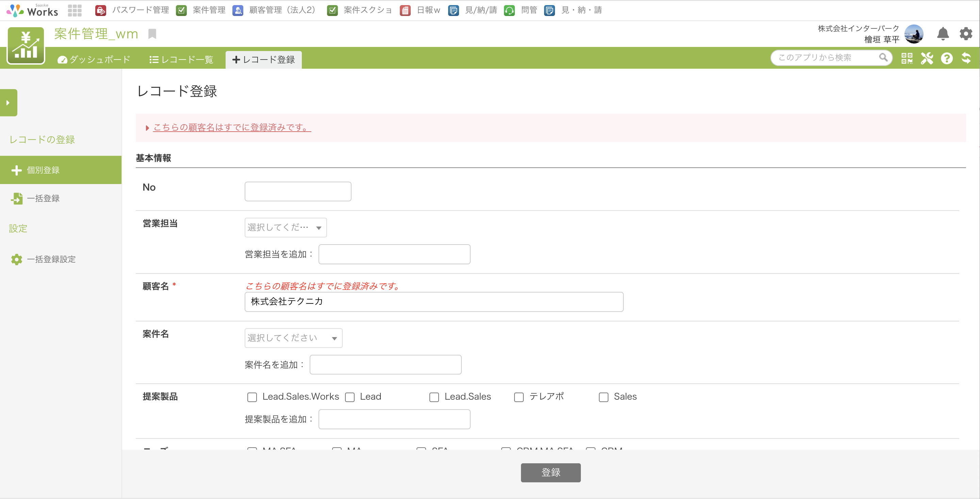Click the 問管 green headset icon
The width and height of the screenshot is (980, 499).
coord(509,10)
